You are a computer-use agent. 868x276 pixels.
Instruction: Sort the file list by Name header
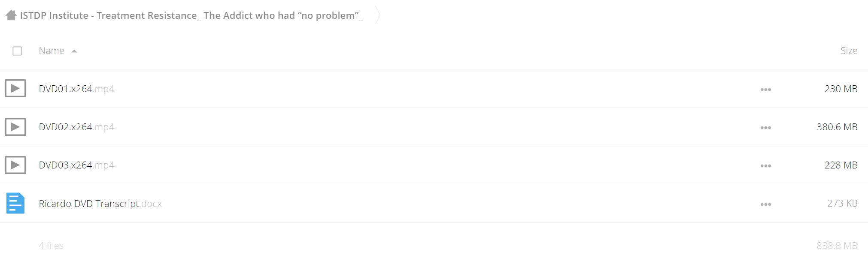(52, 51)
